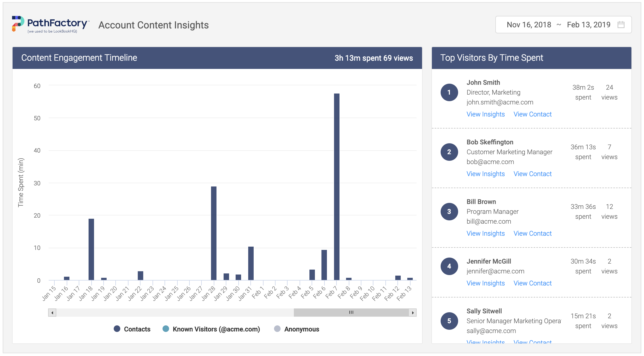Open the date range selector
644x356 pixels.
tap(563, 25)
